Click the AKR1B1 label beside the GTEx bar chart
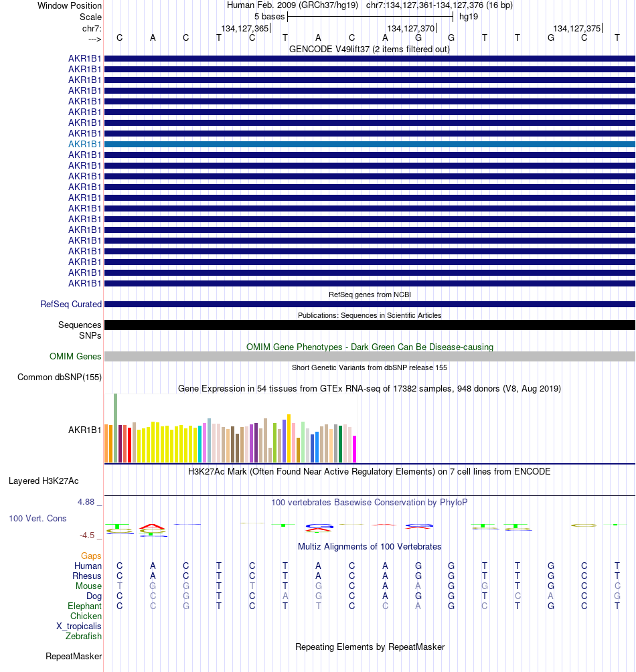636x672 pixels. tap(85, 430)
